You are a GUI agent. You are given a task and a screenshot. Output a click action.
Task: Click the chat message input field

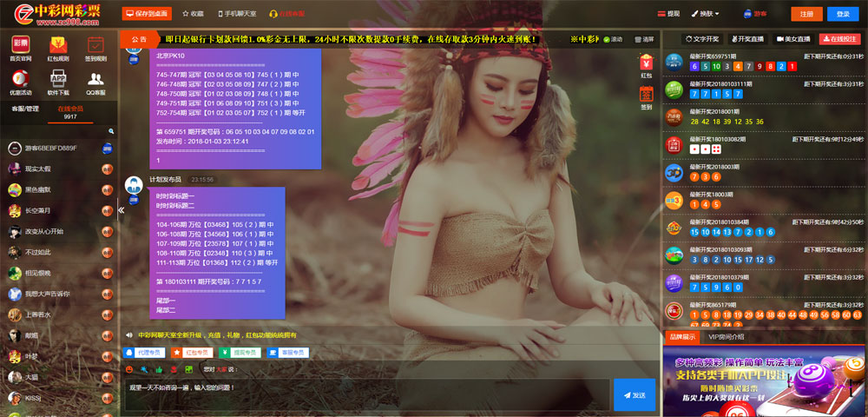pyautogui.click(x=365, y=394)
